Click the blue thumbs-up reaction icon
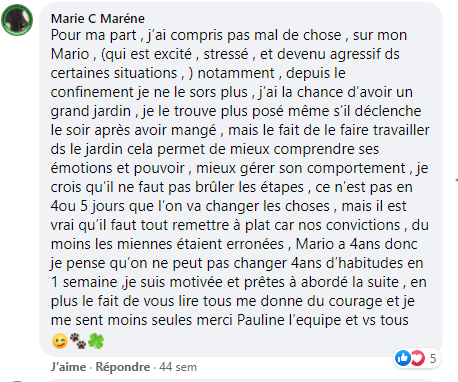 coord(403,358)
